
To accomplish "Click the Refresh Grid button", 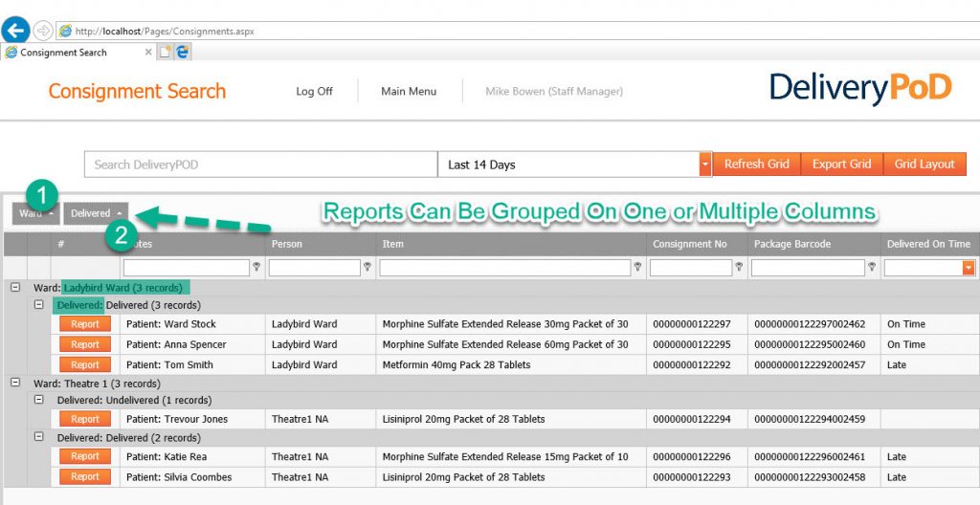I will point(756,165).
